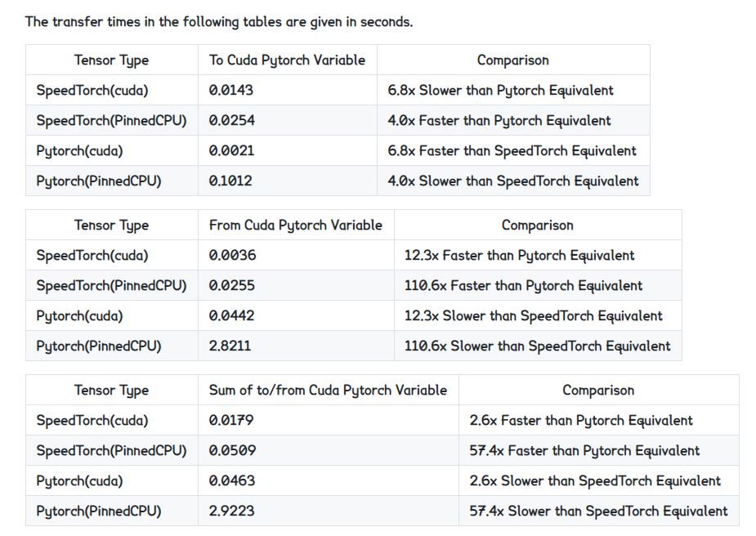Click the 2.9223 sum value
Screen dimensions: 756x536
tap(231, 511)
